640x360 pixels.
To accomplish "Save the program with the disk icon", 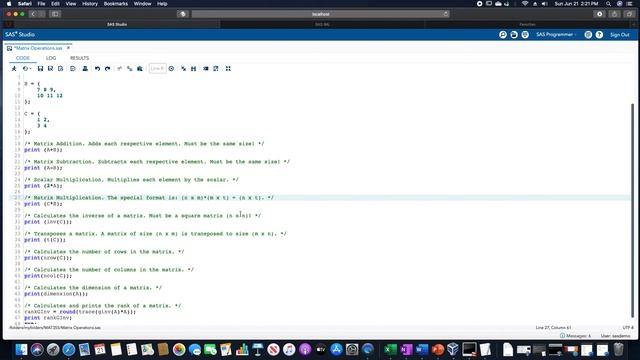I will (x=40, y=69).
